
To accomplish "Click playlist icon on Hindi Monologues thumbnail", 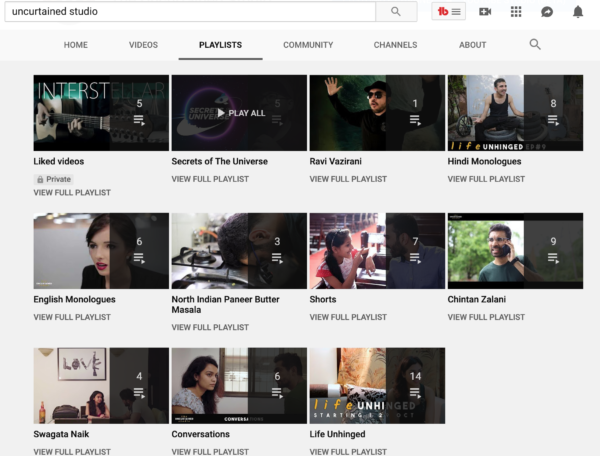I will coord(553,120).
